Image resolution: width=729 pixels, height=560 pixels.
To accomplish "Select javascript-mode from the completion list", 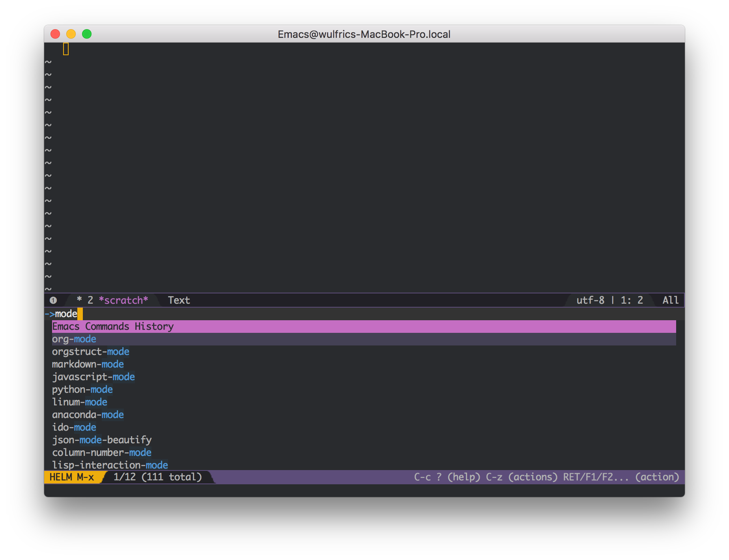I will tap(93, 377).
